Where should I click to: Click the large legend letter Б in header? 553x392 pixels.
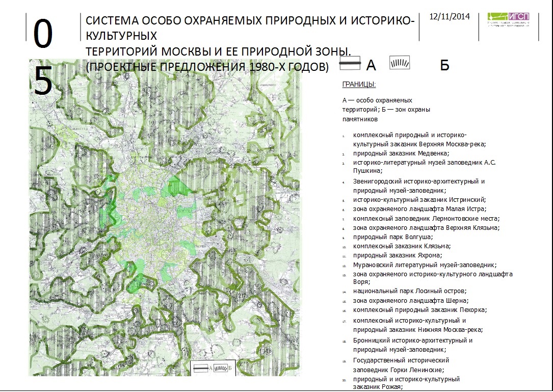coord(444,65)
